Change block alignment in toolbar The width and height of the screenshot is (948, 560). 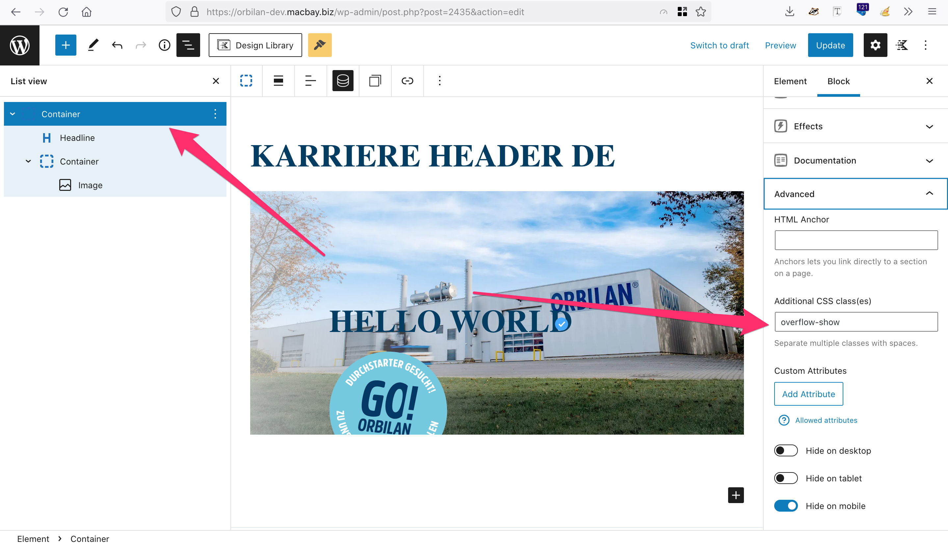pyautogui.click(x=278, y=81)
